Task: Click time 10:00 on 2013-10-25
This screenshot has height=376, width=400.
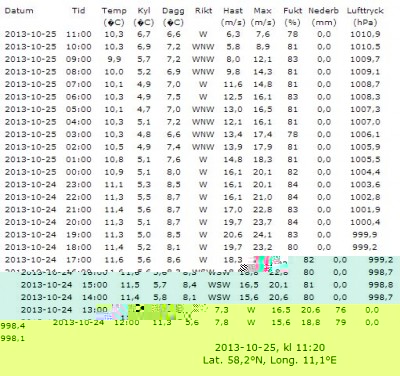Action: 79,47
